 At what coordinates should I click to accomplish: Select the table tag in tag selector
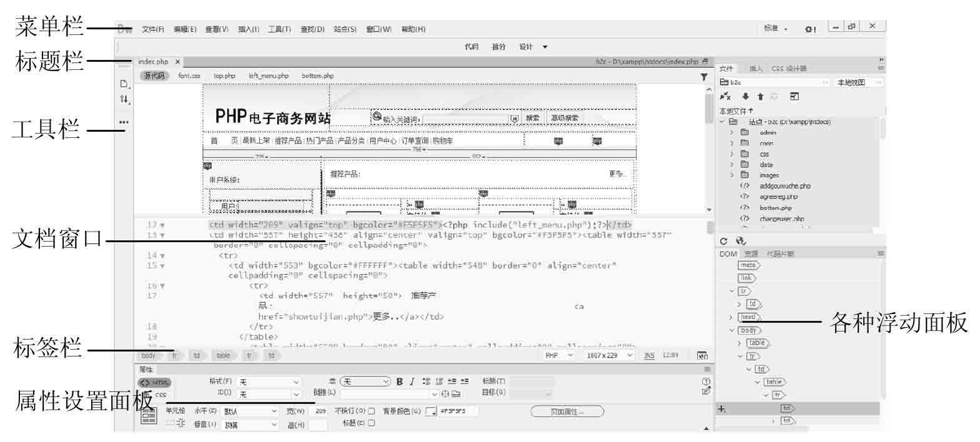pos(223,355)
